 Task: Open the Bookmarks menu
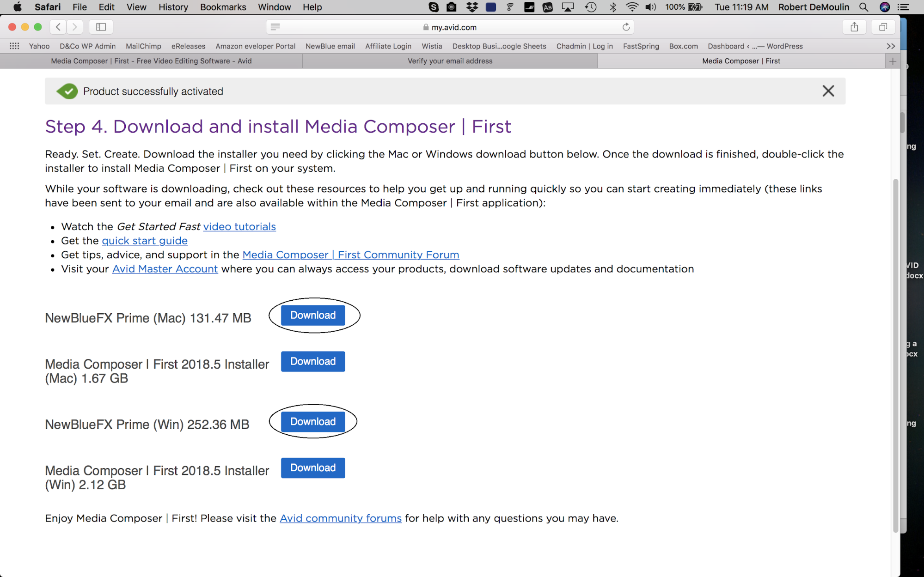(x=223, y=7)
